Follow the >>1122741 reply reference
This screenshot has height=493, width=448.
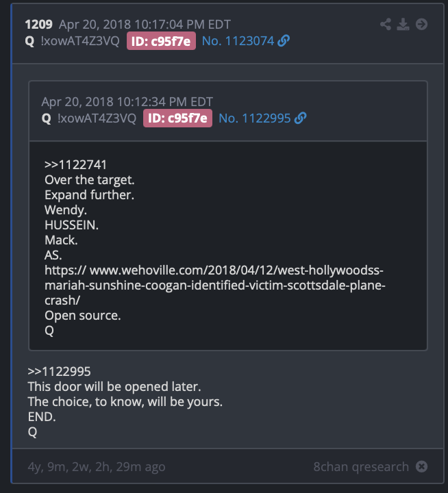[x=75, y=165]
